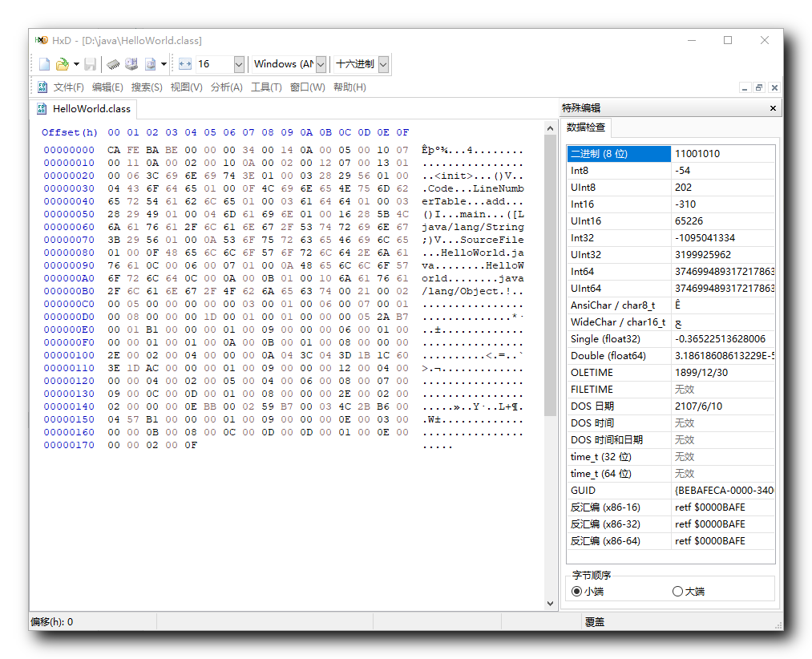Screen dimensions: 812x659
Task: Click the OLETIME value 1899/12/30
Action: (x=701, y=373)
